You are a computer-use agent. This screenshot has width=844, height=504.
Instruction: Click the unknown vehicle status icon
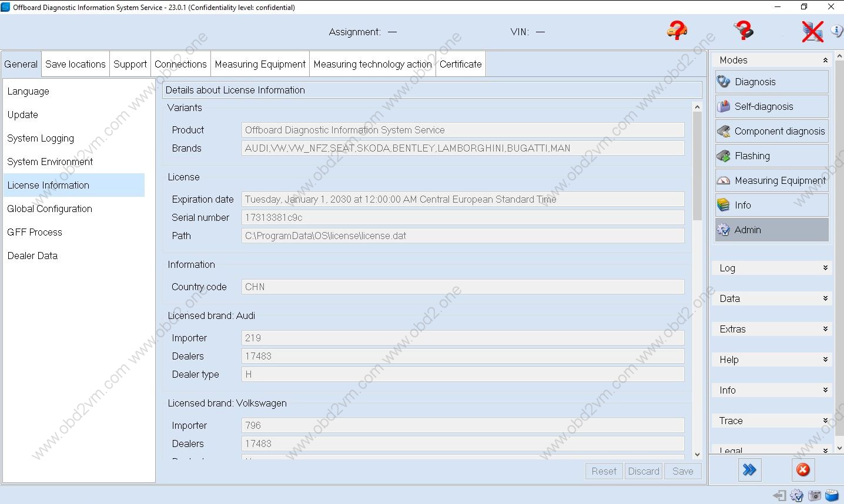click(676, 31)
